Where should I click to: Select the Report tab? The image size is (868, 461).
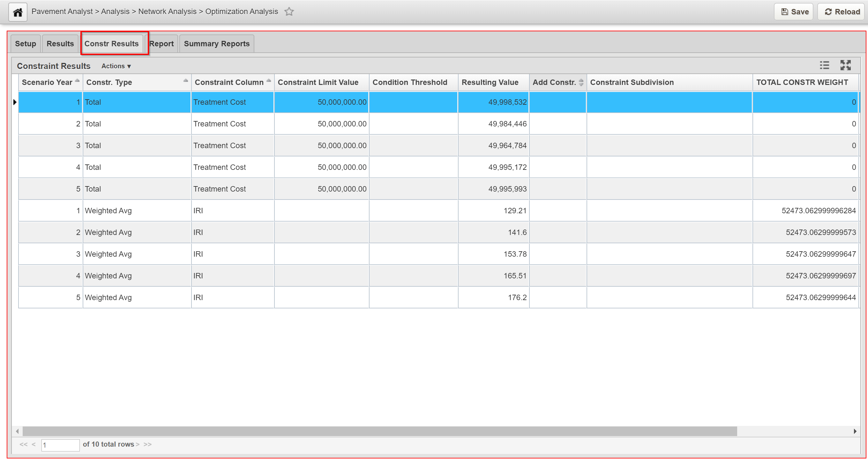(162, 44)
